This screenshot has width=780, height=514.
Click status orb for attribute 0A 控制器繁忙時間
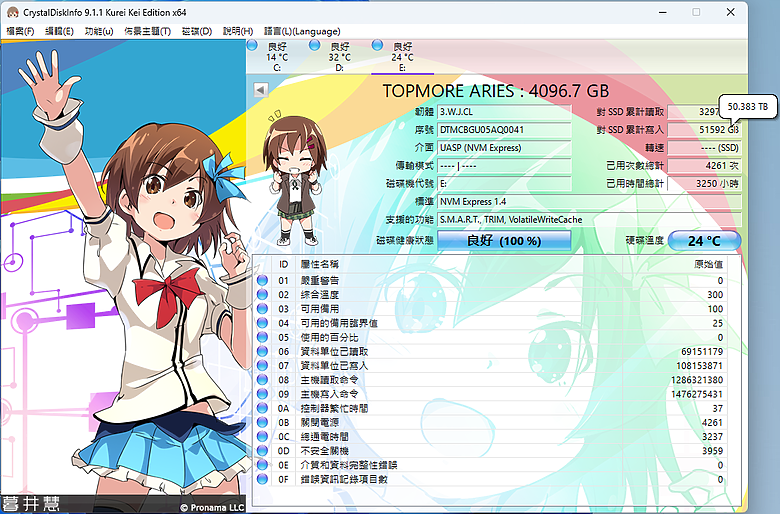[262, 408]
